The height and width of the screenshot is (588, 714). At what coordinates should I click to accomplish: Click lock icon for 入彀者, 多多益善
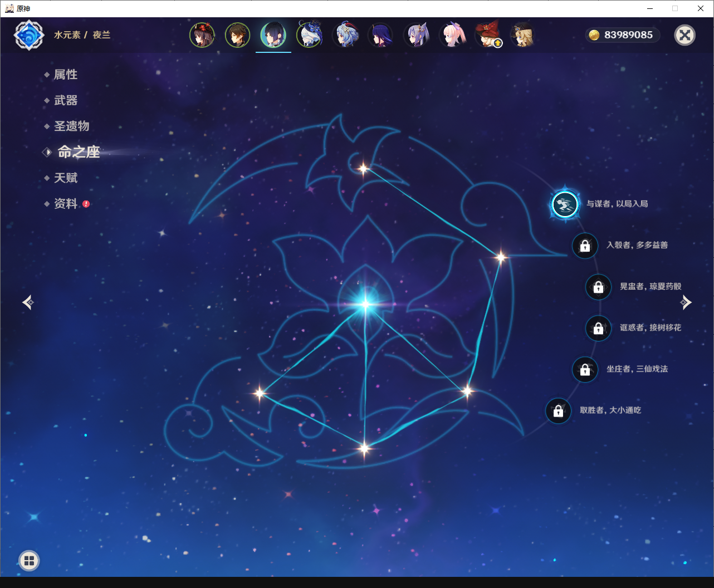pos(585,246)
